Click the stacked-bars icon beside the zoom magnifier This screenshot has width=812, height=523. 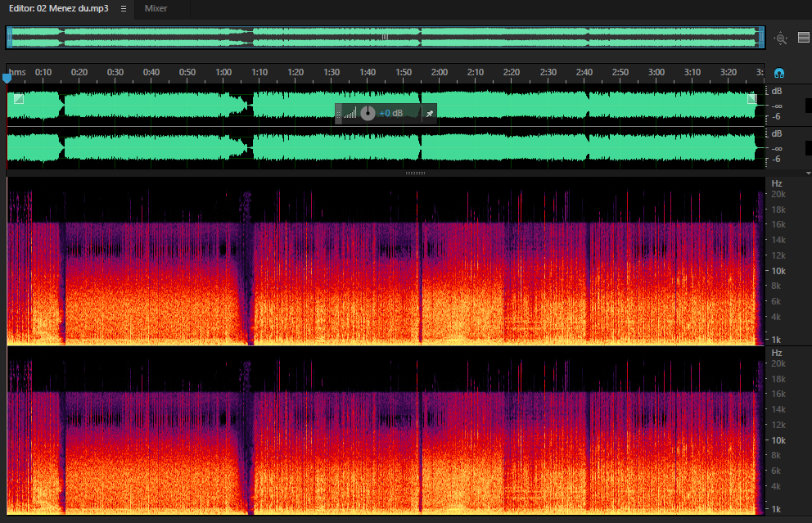804,38
